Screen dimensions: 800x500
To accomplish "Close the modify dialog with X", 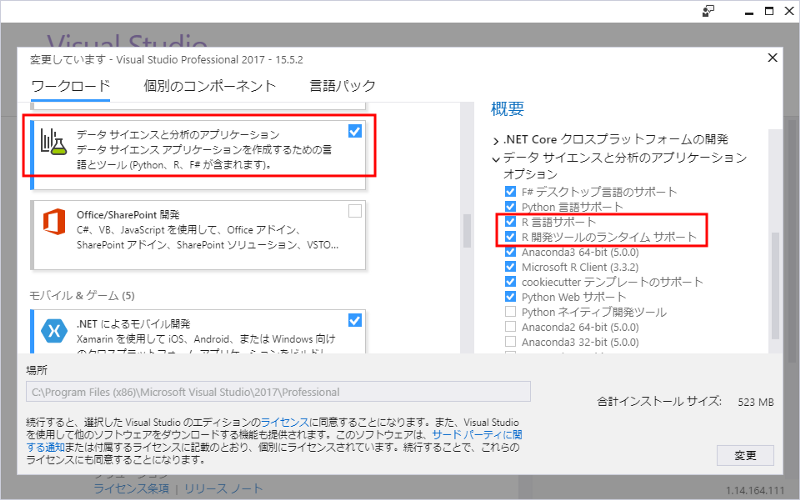I will (772, 58).
